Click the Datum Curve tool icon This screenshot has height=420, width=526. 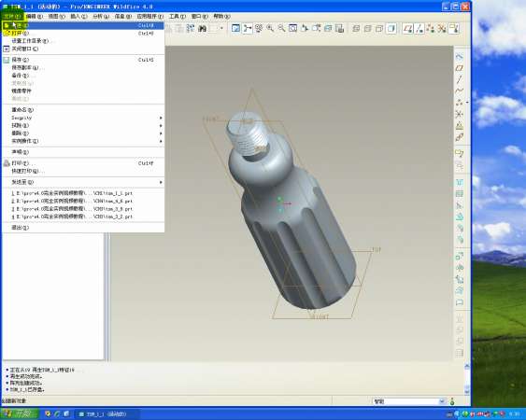(x=460, y=91)
